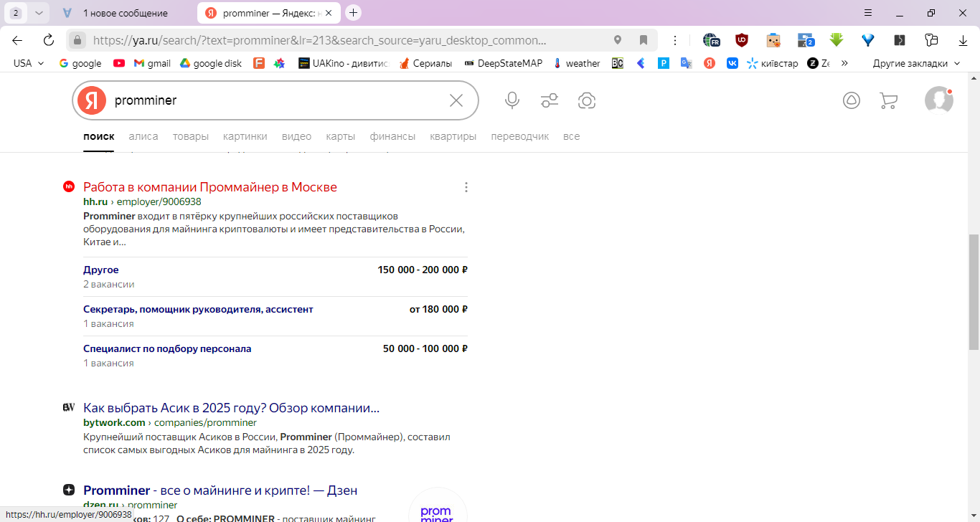Open the green download-arrow extension icon
This screenshot has width=980, height=522.
(837, 40)
